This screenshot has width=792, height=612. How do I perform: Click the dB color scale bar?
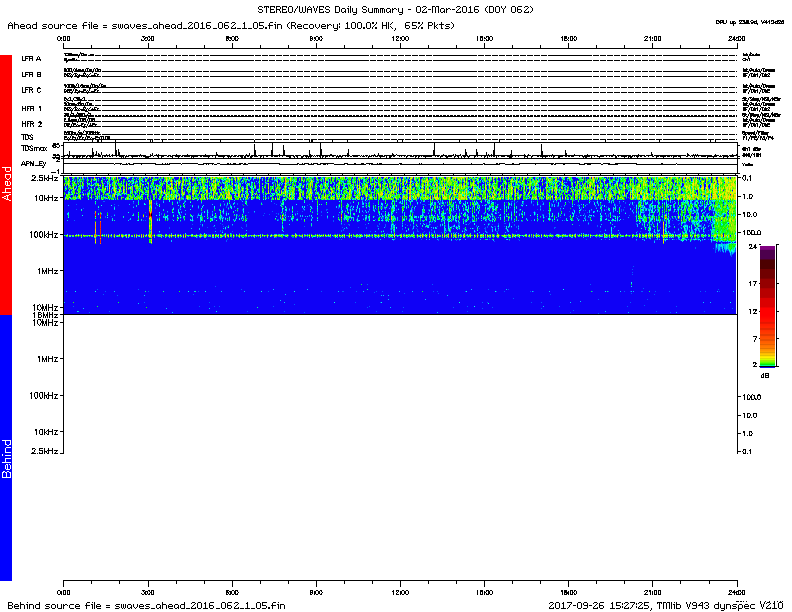coord(767,305)
